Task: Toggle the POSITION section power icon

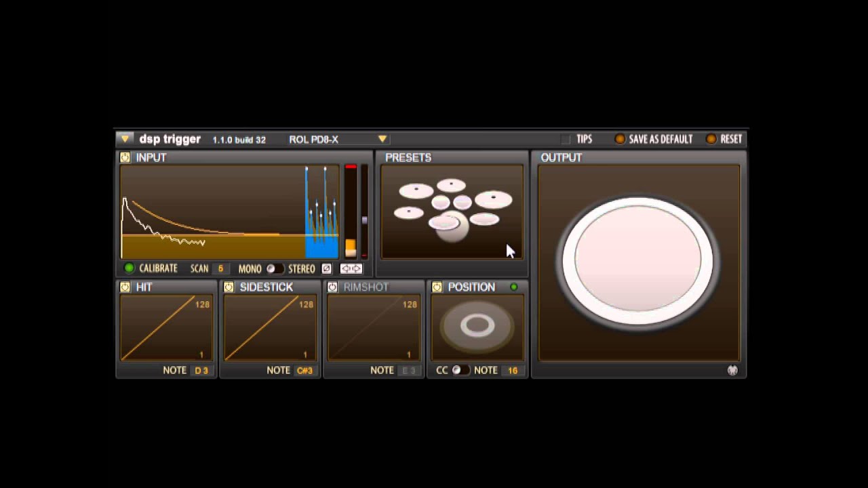Action: click(x=437, y=287)
